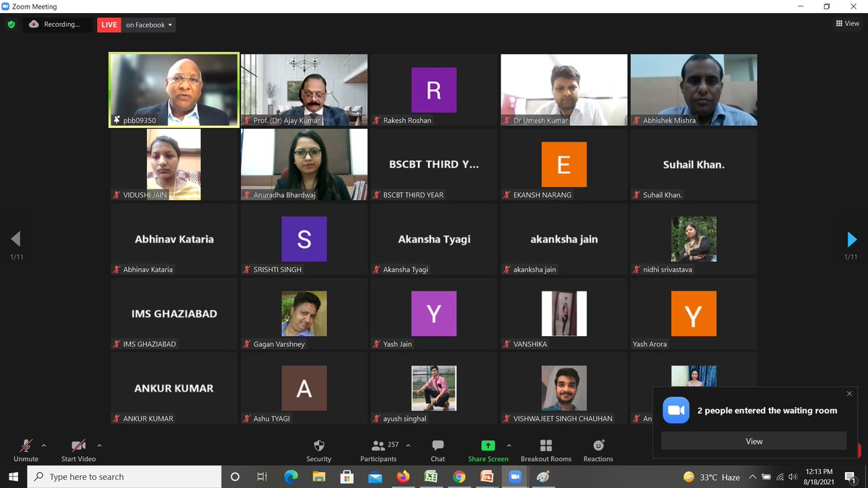Click ayush singhal profile photo

(x=434, y=388)
